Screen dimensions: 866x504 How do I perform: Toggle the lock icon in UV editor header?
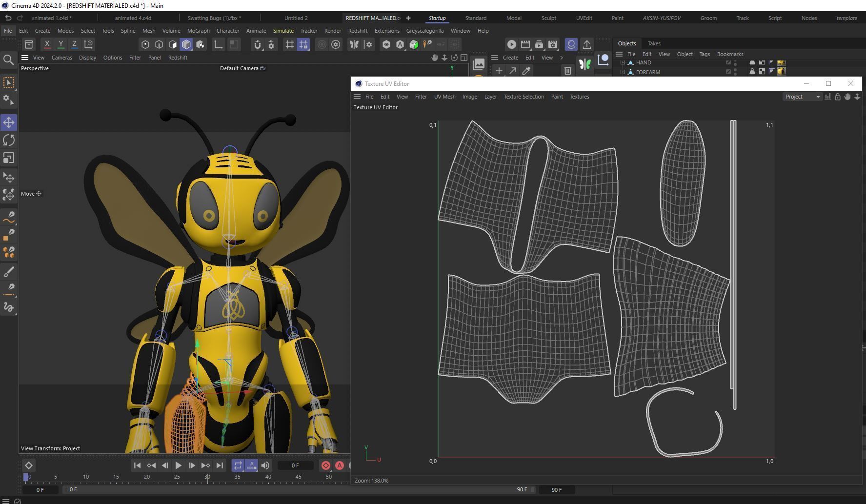(838, 97)
